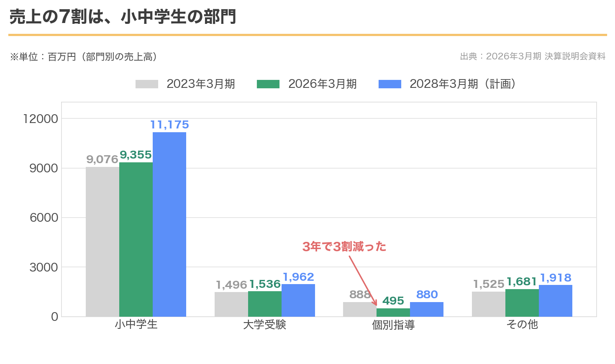Select the data label 495
The width and height of the screenshot is (615, 364).
point(393,301)
